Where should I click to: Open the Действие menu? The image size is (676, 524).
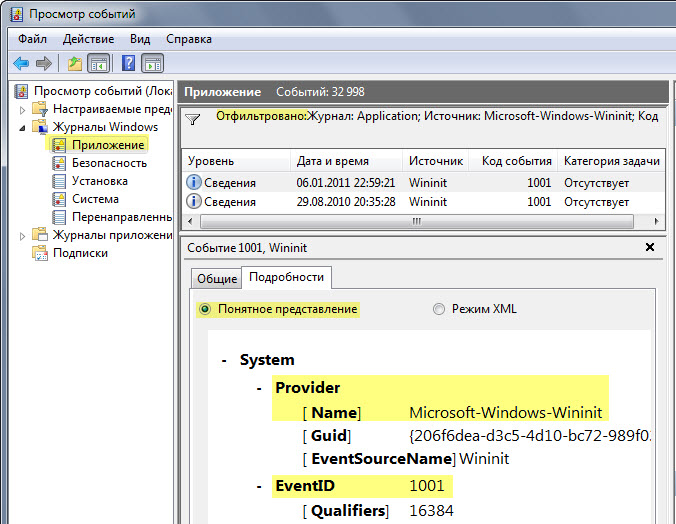coord(87,39)
